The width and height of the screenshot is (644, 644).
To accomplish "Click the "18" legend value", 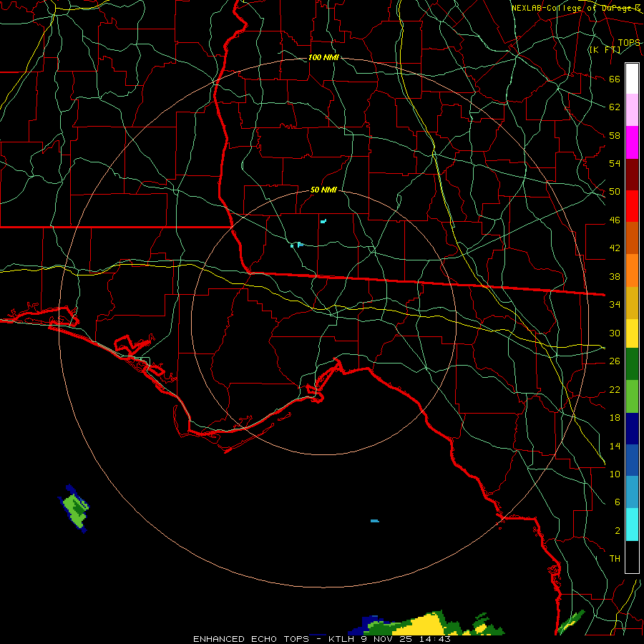I will 615,418.
